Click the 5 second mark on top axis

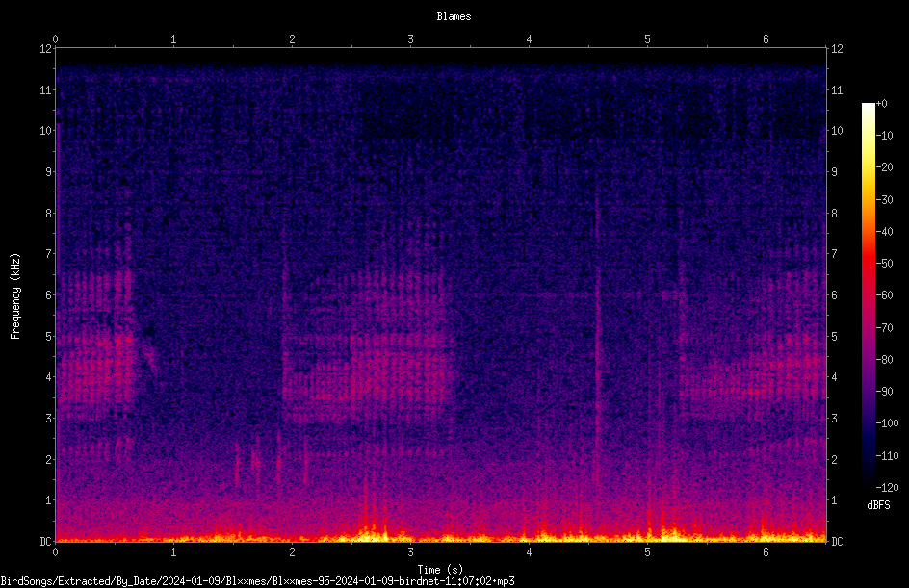(x=647, y=38)
